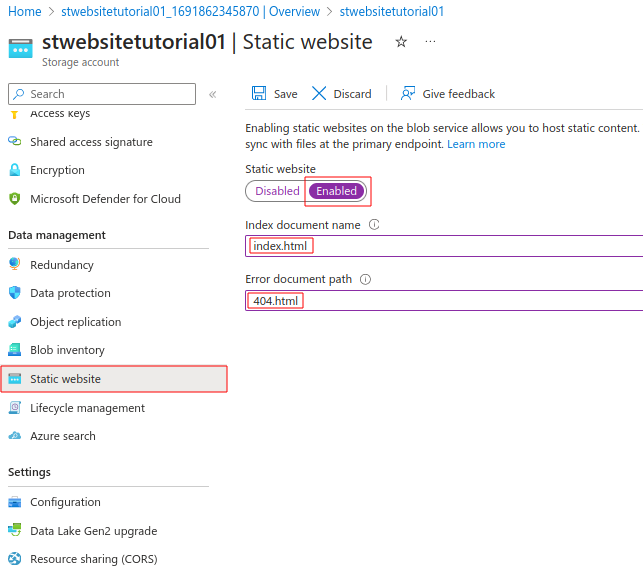The width and height of the screenshot is (643, 569).
Task: Click the search magnifier icon
Action: coord(18,94)
